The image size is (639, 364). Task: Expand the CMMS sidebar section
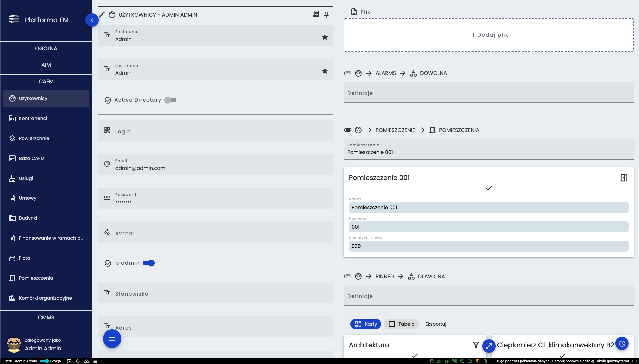(46, 318)
